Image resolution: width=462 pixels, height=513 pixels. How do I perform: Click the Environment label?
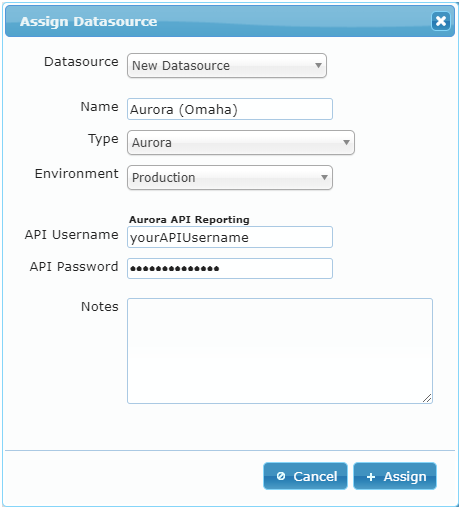(x=77, y=174)
